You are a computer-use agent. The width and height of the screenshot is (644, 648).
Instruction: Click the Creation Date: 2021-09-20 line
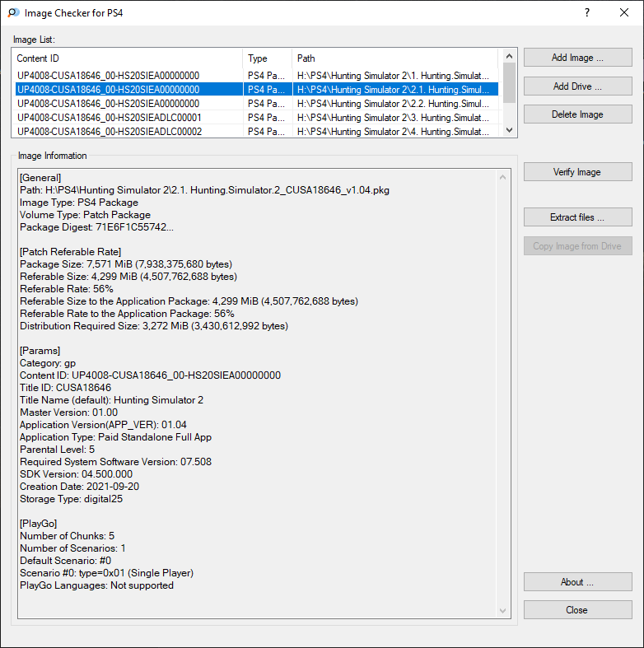(79, 487)
